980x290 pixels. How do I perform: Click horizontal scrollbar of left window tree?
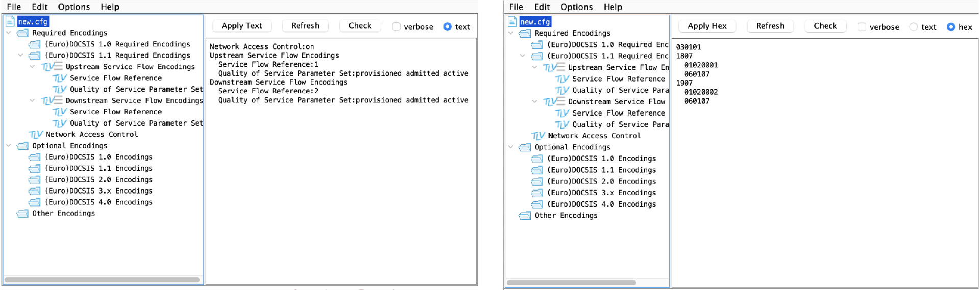(102, 280)
